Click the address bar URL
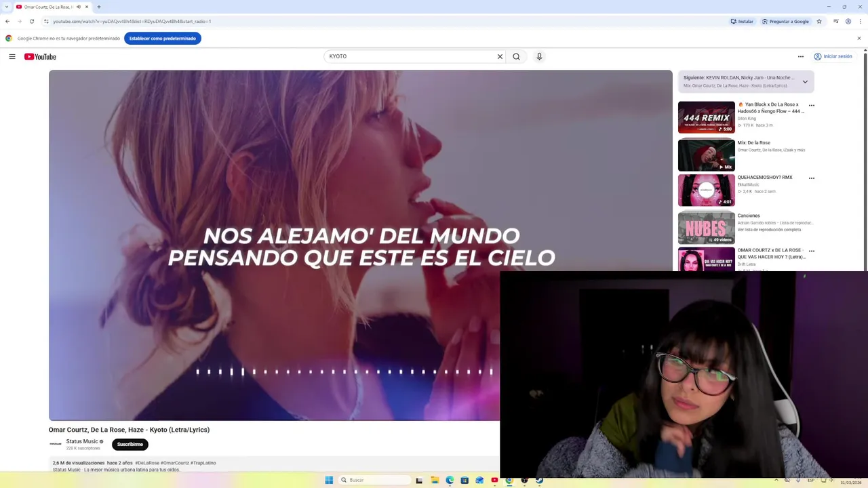The height and width of the screenshot is (488, 868). pyautogui.click(x=132, y=22)
